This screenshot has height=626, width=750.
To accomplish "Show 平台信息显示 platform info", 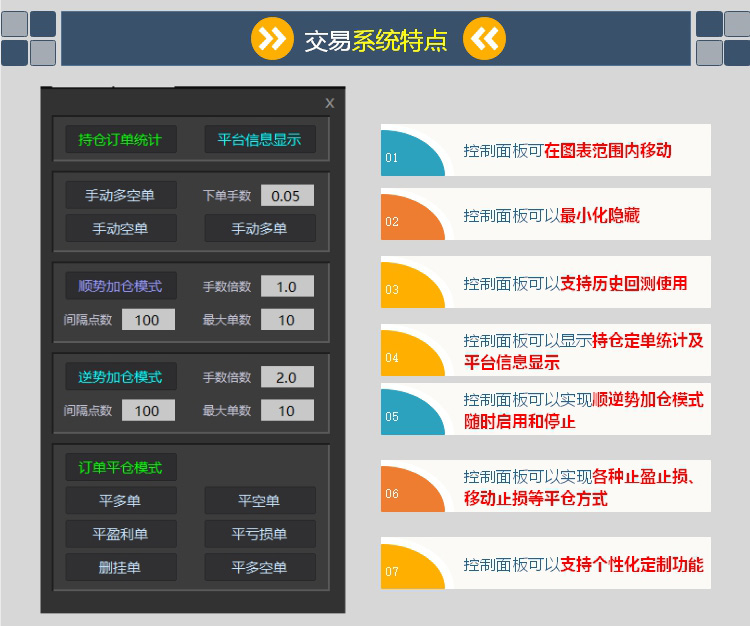I will 260,139.
